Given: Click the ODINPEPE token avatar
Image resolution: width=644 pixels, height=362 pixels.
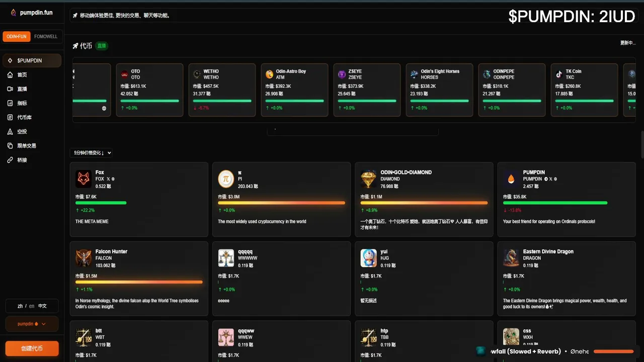Looking at the screenshot, I should 487,74.
